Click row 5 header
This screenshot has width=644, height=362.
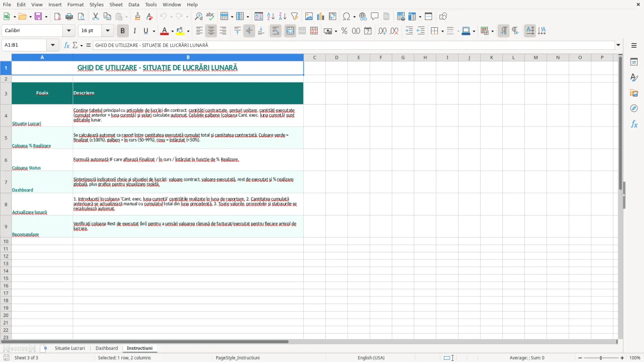click(6, 138)
